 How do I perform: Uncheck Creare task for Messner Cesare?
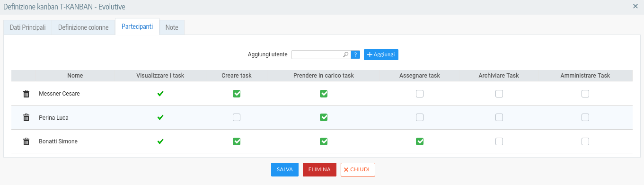tap(237, 94)
